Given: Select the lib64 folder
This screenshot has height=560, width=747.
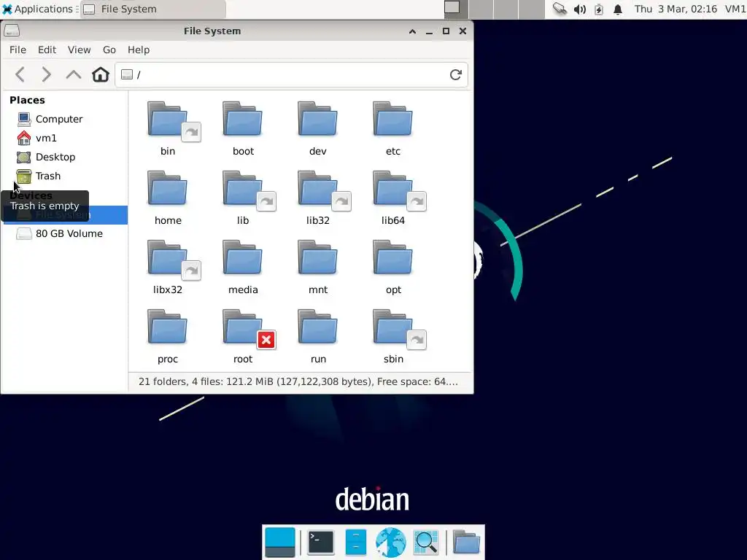Looking at the screenshot, I should pyautogui.click(x=393, y=198).
